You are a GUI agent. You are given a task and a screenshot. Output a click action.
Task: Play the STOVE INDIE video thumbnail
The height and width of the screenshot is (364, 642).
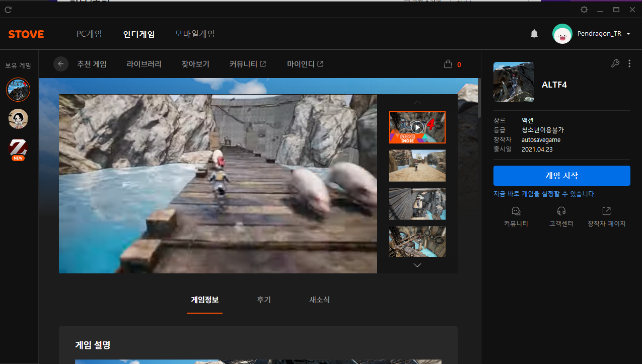417,127
